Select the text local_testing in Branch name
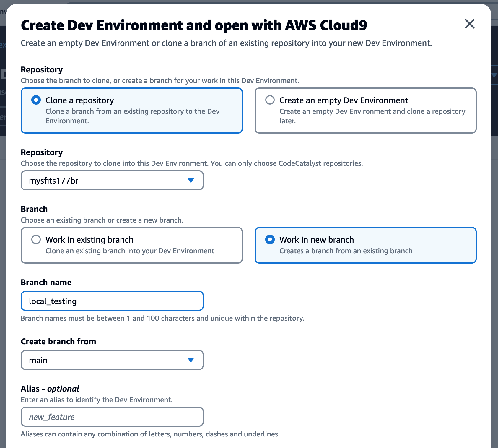The image size is (498, 448). (53, 301)
